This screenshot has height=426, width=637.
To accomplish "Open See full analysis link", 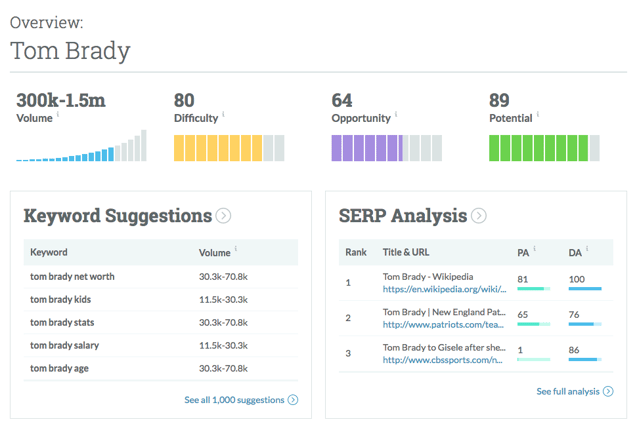I will (x=568, y=391).
